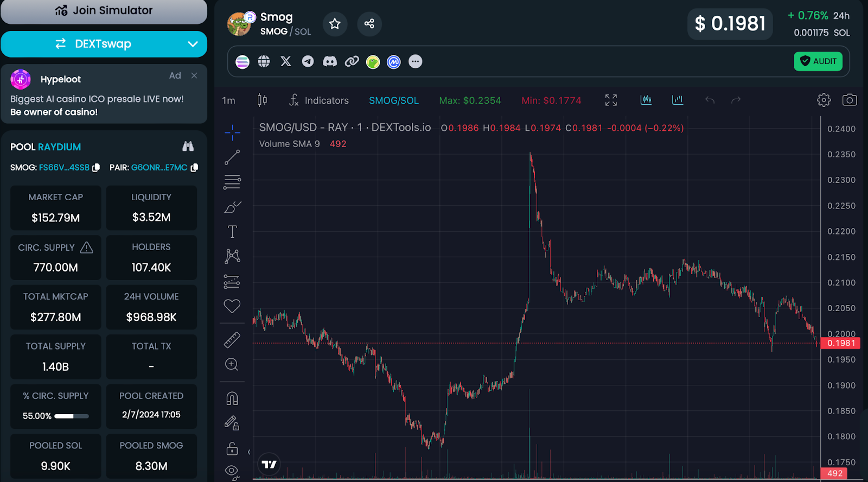The image size is (868, 482).
Task: Open the heart favorites icons tool
Action: 232,306
